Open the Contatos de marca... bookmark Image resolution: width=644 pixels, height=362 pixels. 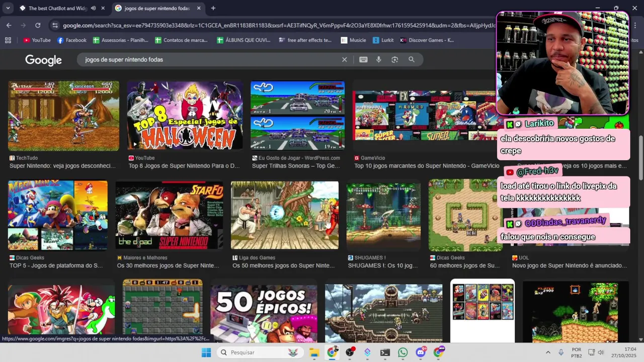[x=181, y=40]
